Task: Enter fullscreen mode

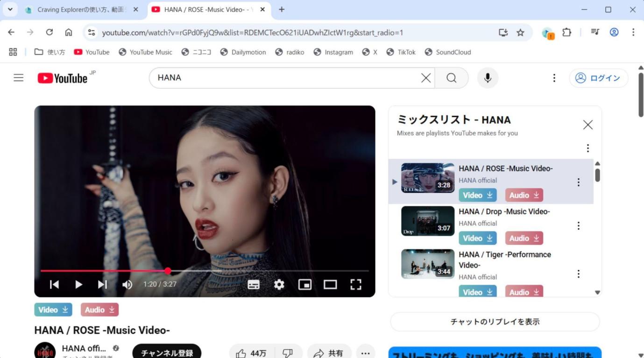Action: point(356,284)
